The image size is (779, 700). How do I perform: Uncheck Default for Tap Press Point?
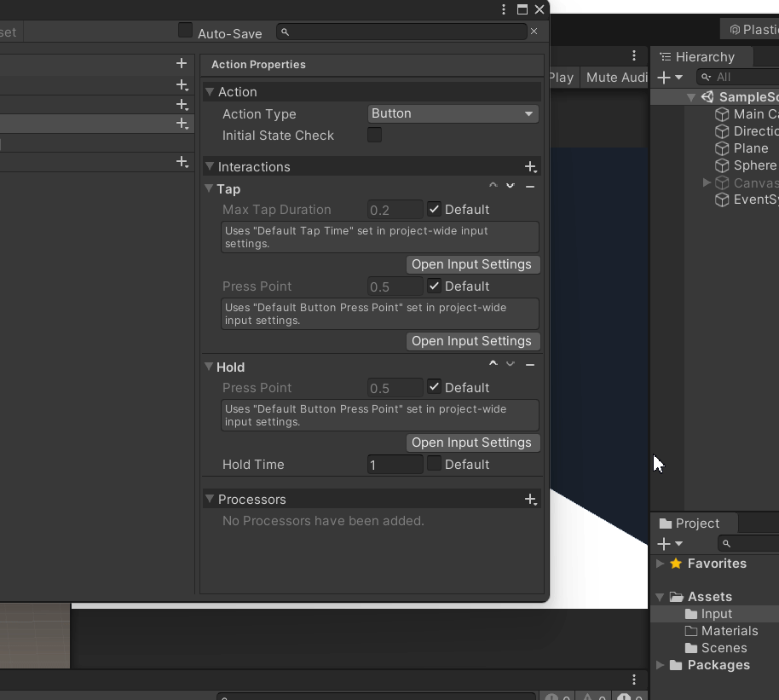[434, 286]
